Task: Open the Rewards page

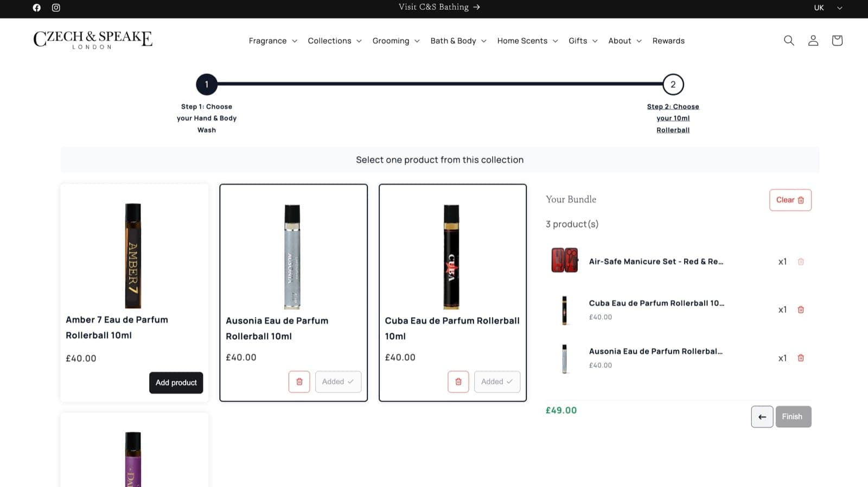Action: [x=668, y=41]
